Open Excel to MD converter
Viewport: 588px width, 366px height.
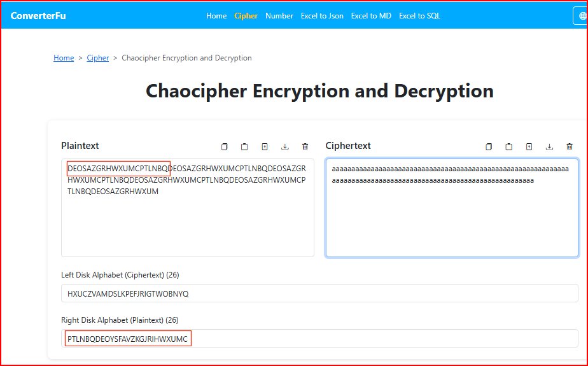(x=371, y=16)
